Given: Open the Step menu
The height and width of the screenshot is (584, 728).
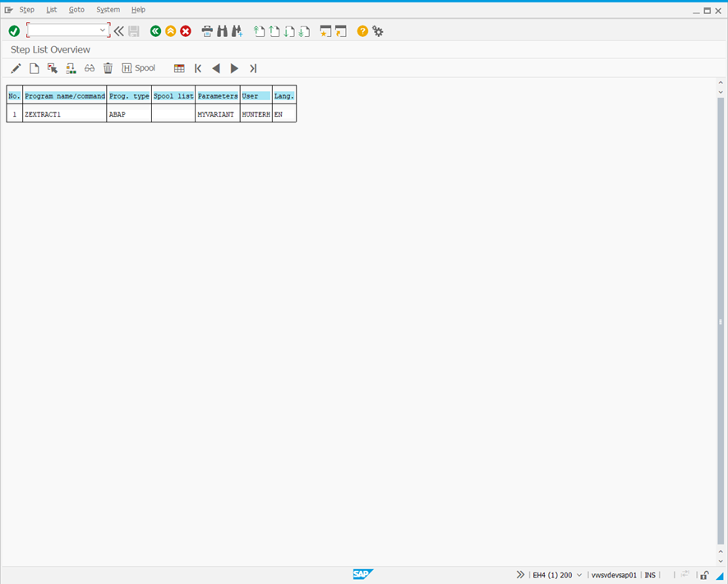Looking at the screenshot, I should 27,9.
